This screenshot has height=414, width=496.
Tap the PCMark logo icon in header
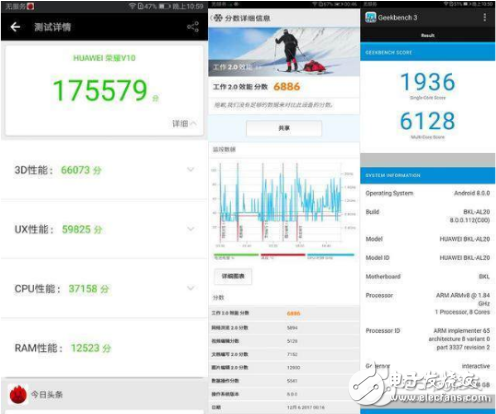217,18
